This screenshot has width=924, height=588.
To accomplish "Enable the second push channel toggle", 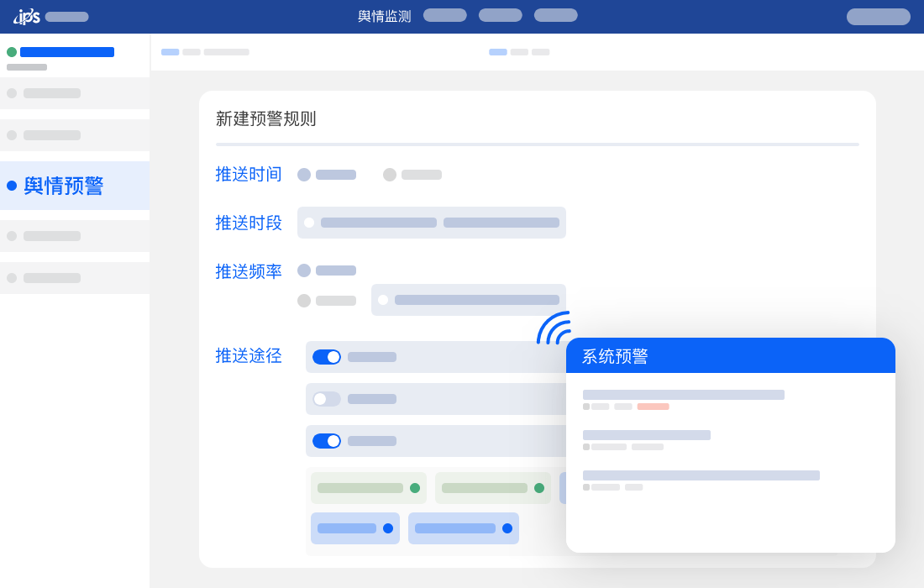I will [x=326, y=399].
